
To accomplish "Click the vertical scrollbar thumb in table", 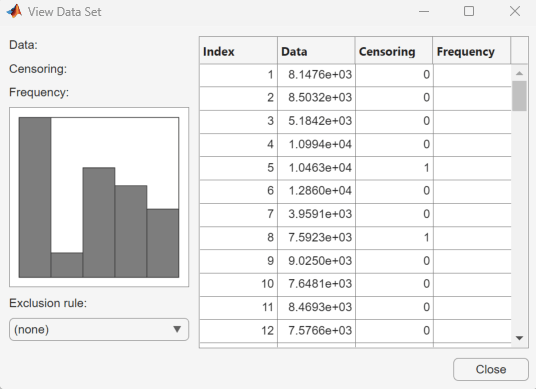I will (x=519, y=96).
